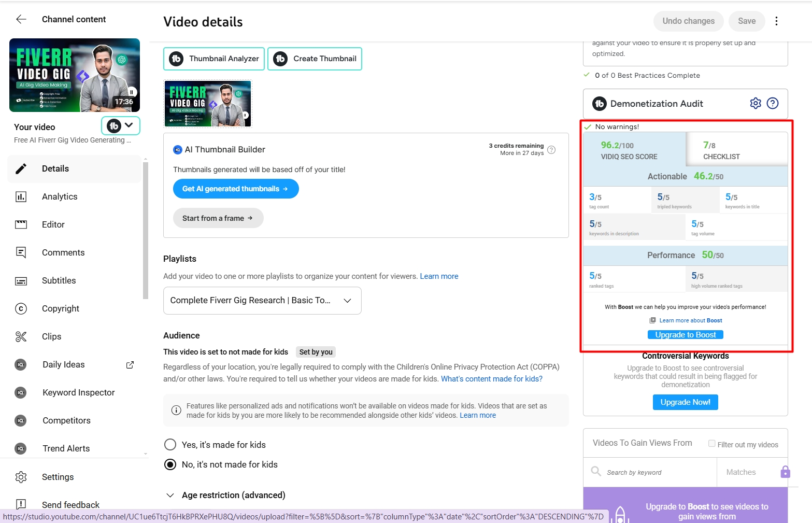Open the Settings gear in sidebar
The width and height of the screenshot is (812, 523).
pos(21,477)
